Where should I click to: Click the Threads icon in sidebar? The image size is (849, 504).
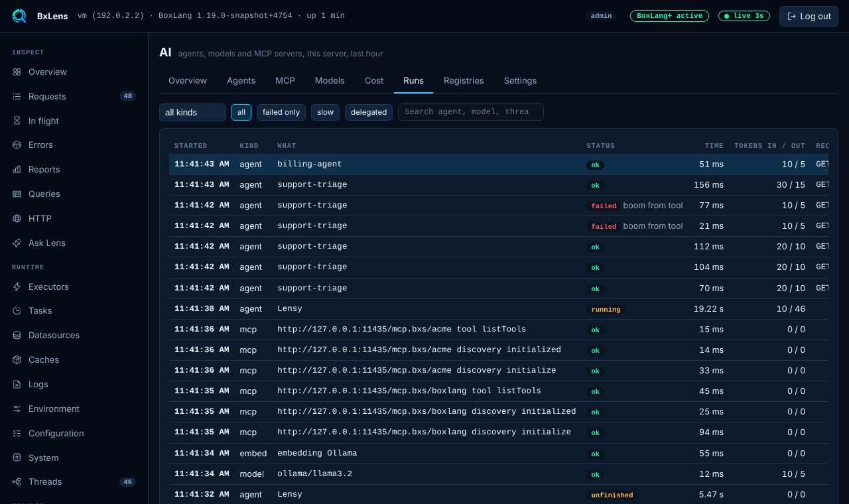17,481
